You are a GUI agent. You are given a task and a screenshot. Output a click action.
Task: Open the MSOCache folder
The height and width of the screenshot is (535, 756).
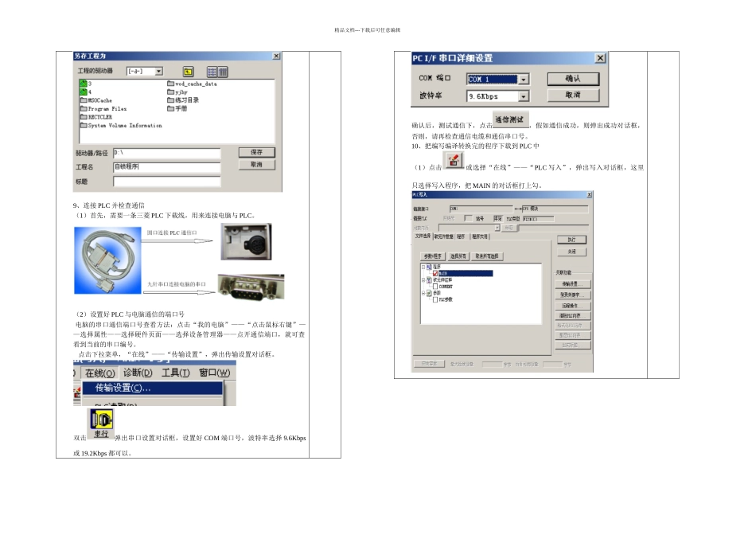96,100
